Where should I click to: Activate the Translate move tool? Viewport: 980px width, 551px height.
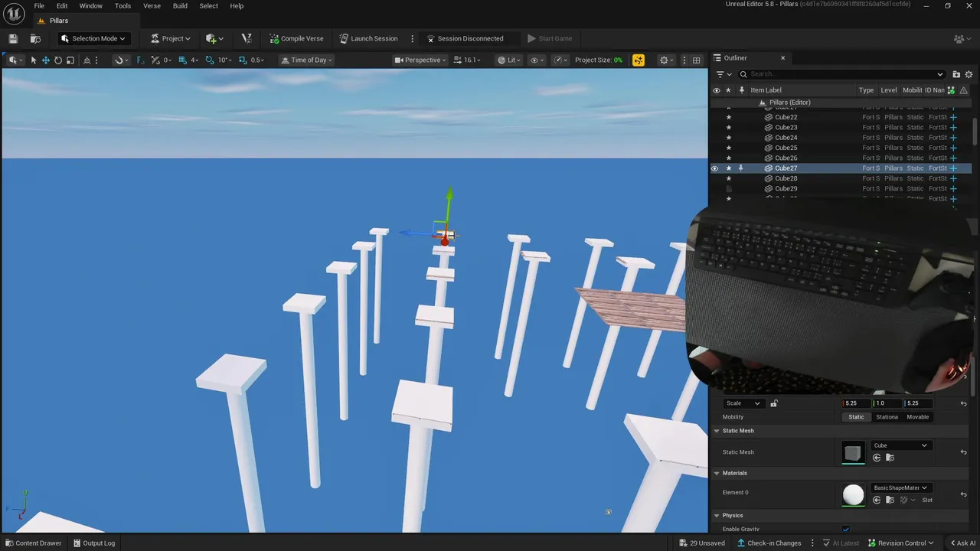point(46,60)
